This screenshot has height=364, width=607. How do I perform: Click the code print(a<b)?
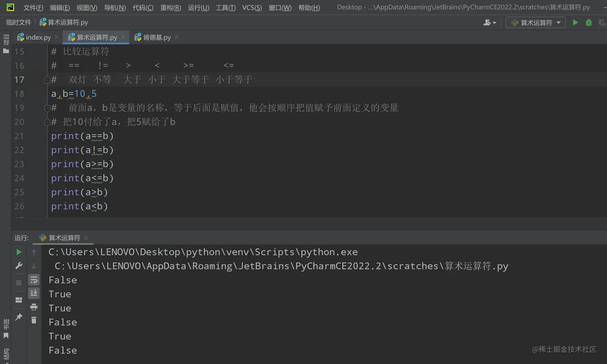[x=79, y=206]
